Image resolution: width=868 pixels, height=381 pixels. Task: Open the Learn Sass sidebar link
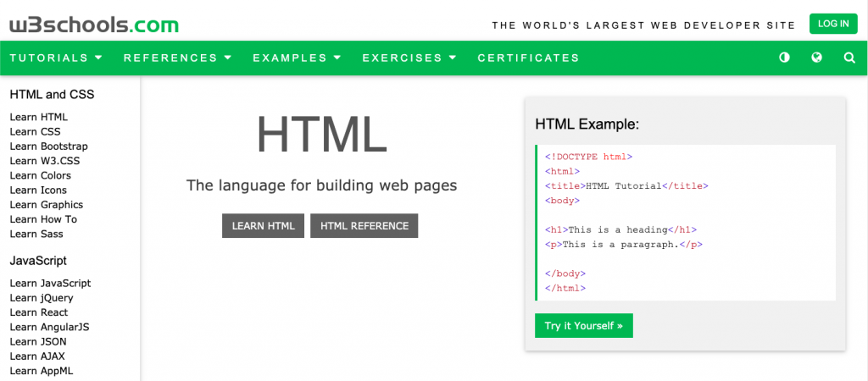[36, 234]
